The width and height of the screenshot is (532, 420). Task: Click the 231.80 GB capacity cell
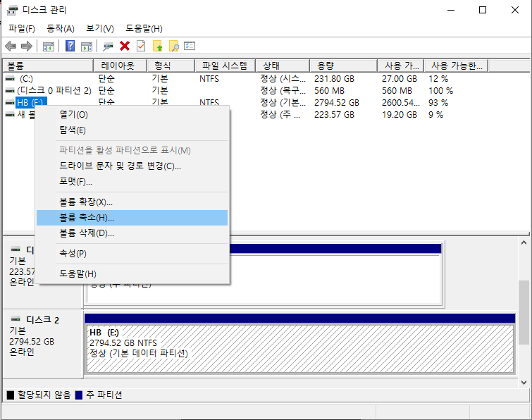tap(334, 79)
